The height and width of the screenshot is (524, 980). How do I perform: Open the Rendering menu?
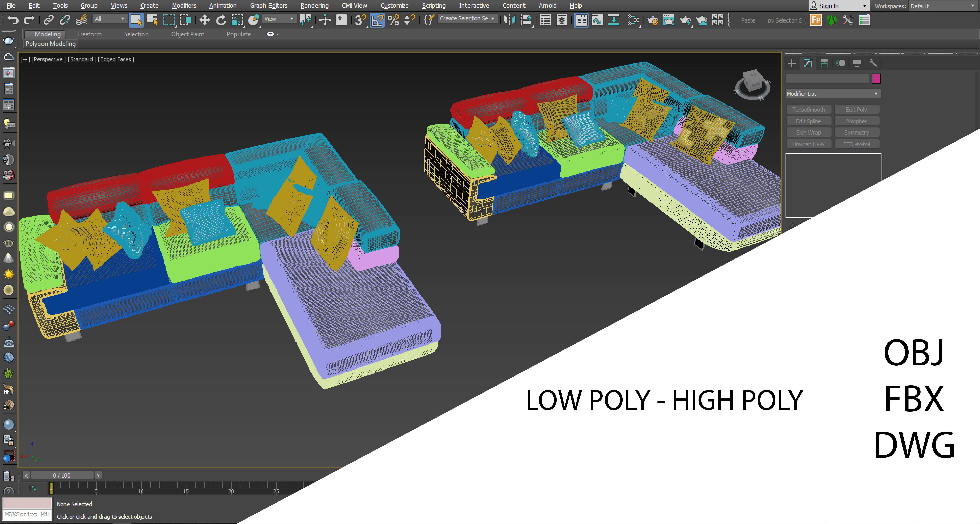click(x=314, y=5)
